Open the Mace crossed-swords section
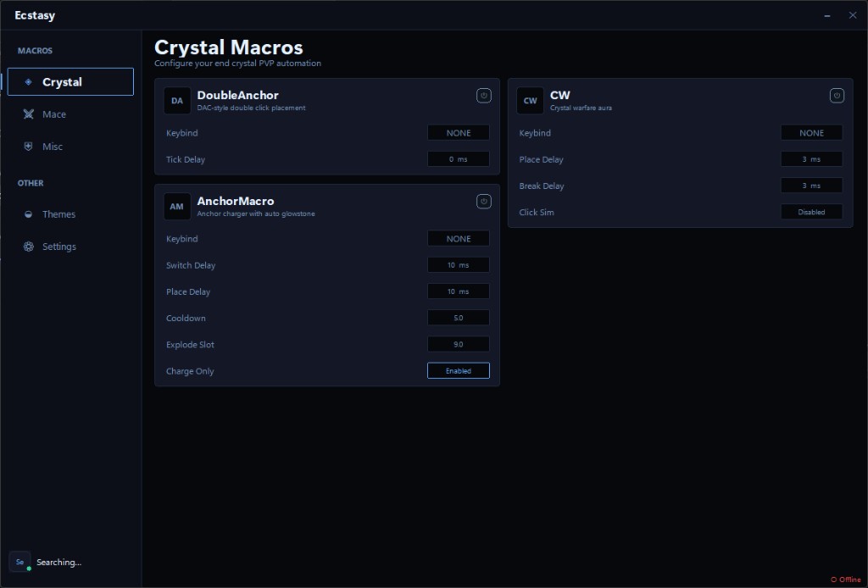 pos(28,114)
